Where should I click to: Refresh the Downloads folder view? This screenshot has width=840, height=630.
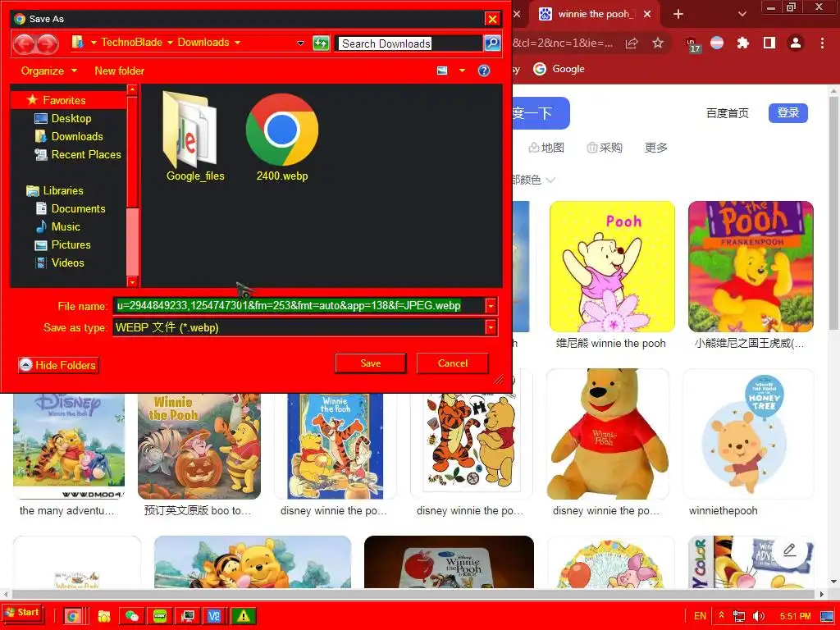coord(321,43)
